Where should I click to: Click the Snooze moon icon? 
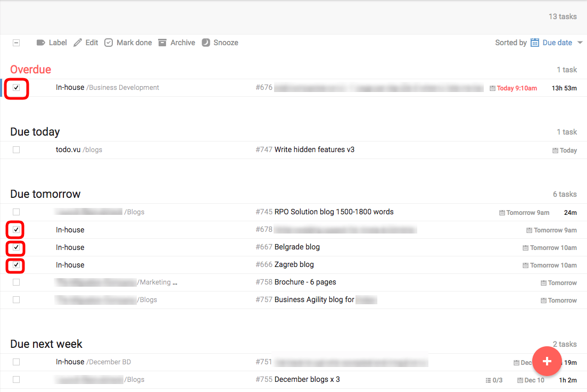click(206, 43)
